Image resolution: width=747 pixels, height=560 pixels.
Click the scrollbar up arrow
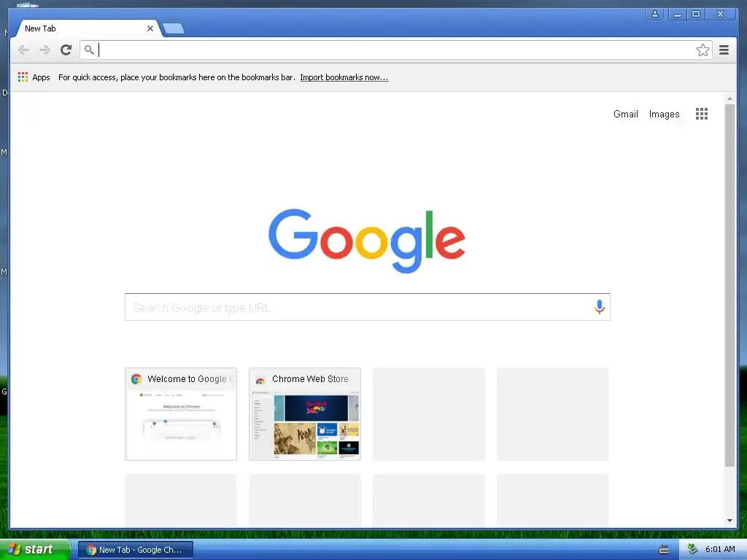729,98
